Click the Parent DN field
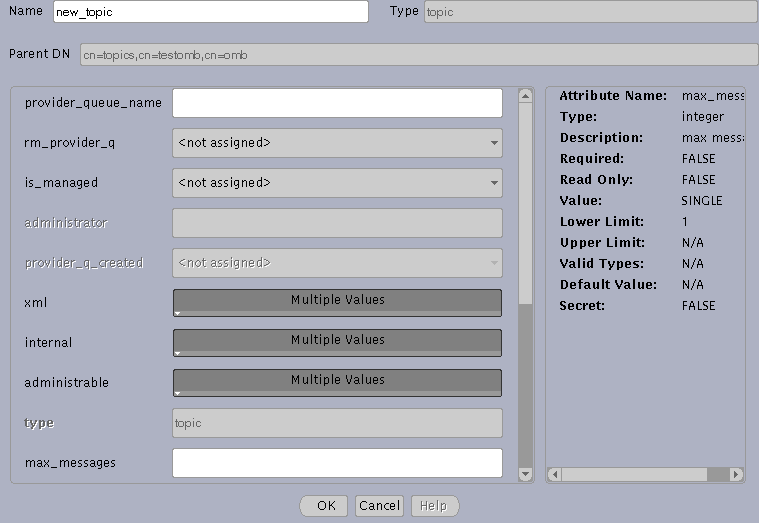The image size is (759, 523). pos(418,55)
